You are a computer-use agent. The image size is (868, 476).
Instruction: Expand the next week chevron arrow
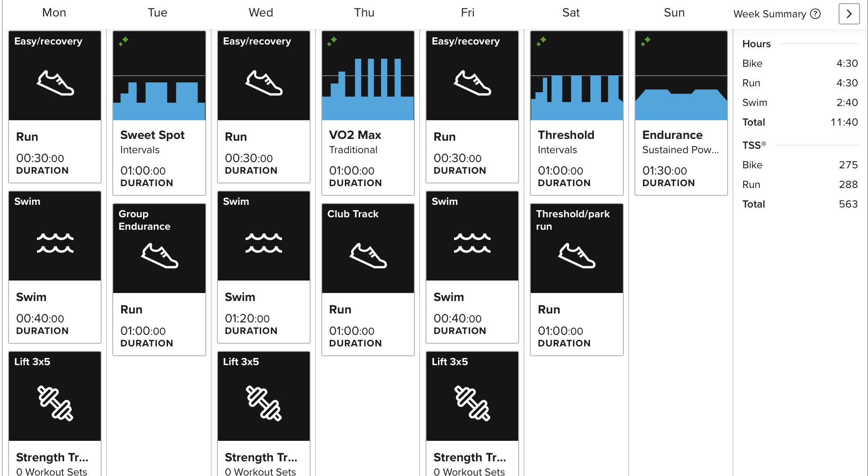849,14
